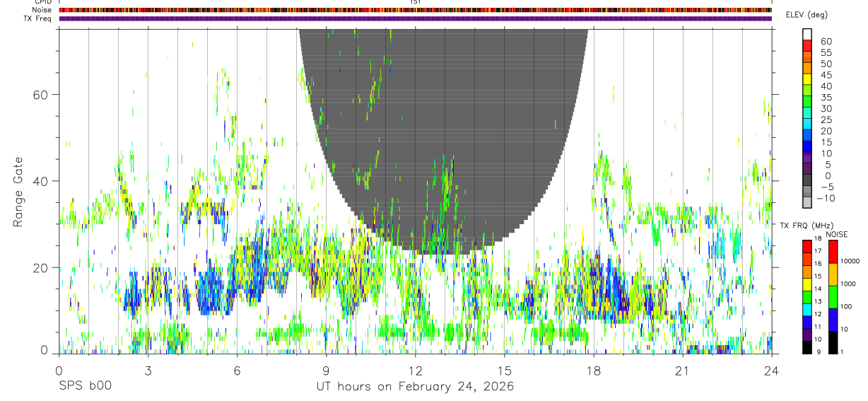Click the 'UT hours on February 24, 2026' axis title
The height and width of the screenshot is (401, 868).
(415, 386)
